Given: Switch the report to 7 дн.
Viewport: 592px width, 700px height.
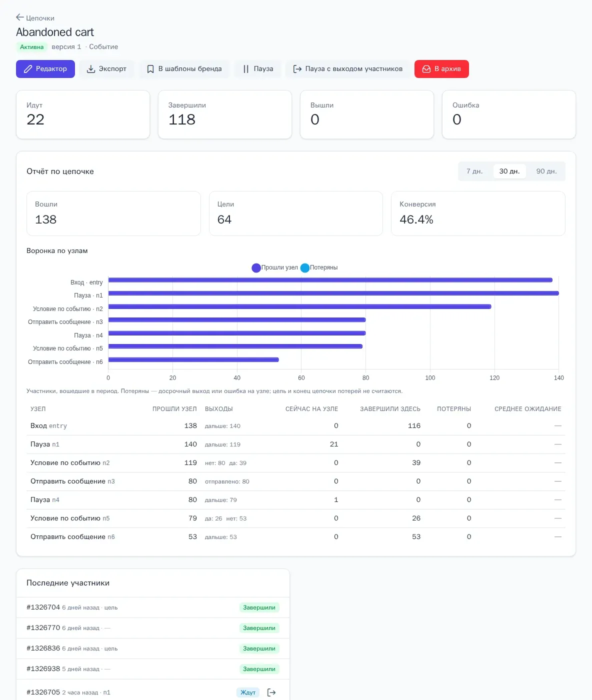Looking at the screenshot, I should point(474,171).
